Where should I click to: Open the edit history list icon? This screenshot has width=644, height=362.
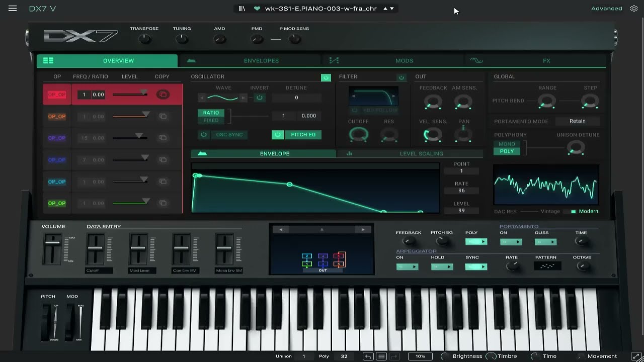381,356
